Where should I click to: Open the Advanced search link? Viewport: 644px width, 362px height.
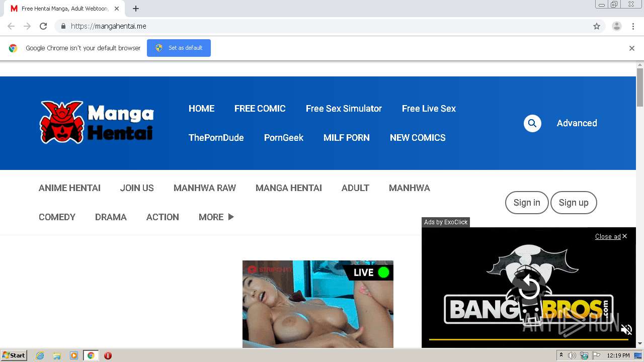(577, 123)
